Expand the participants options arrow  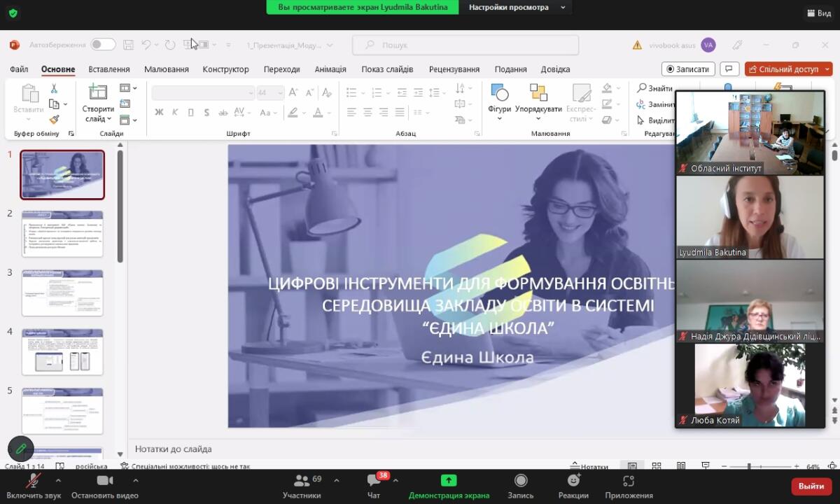[x=337, y=481]
